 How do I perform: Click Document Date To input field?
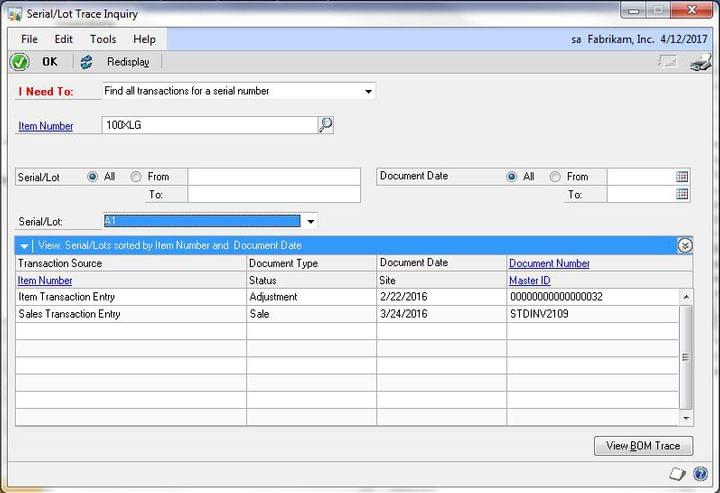pos(641,194)
